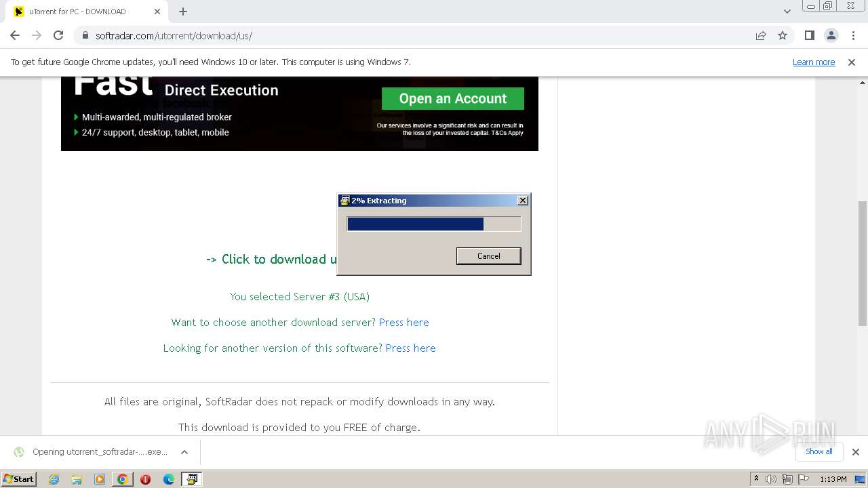Click 'All files are original' disclaimer text
Image resolution: width=868 pixels, height=488 pixels.
299,401
